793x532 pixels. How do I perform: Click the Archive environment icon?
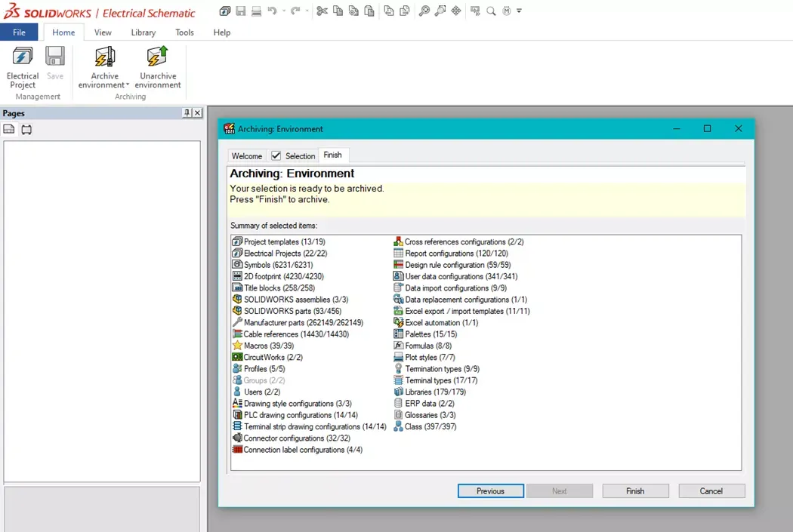point(105,57)
